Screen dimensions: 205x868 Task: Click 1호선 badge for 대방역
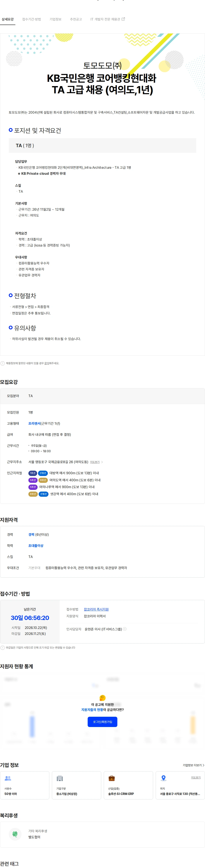coord(33,473)
